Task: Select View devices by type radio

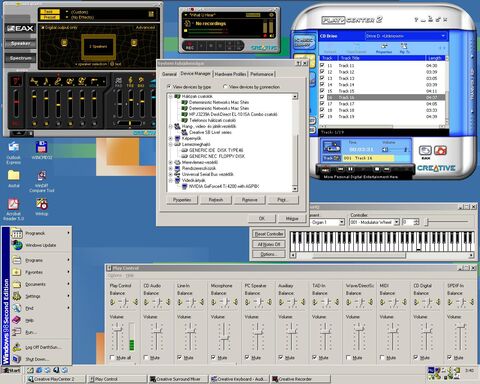Action: [169, 87]
